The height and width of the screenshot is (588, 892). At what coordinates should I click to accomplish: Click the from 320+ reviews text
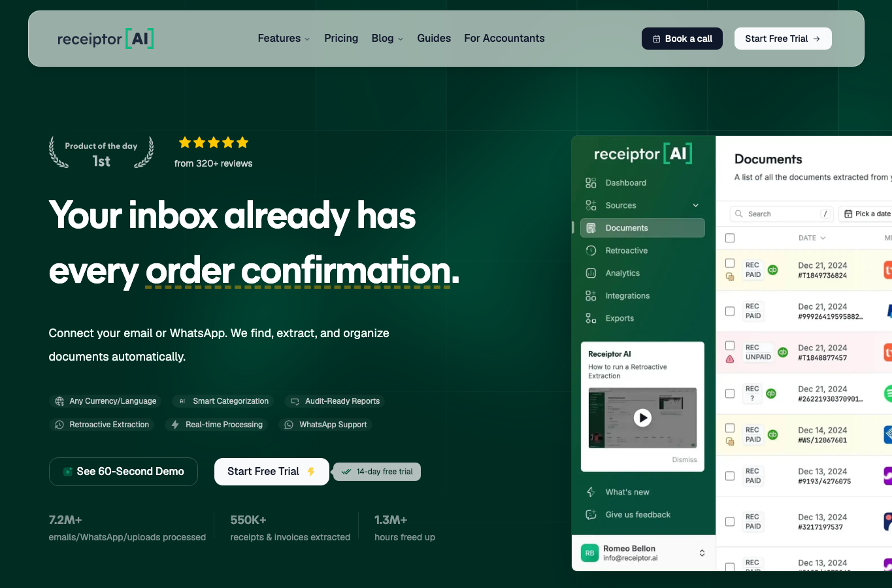pos(213,163)
